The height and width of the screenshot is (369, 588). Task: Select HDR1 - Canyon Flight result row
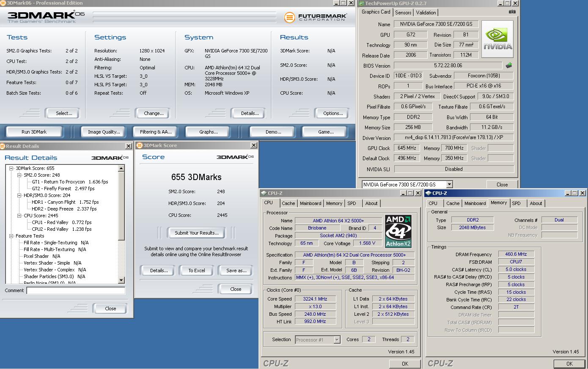pyautogui.click(x=65, y=202)
